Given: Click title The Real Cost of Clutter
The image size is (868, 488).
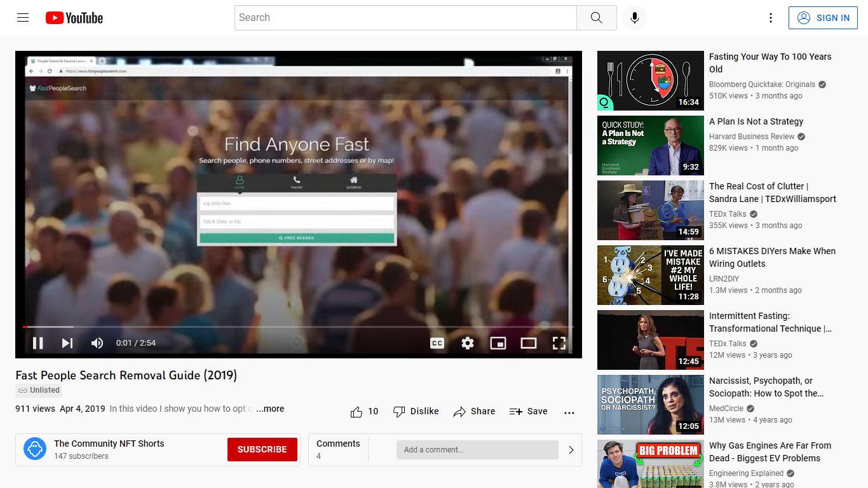Looking at the screenshot, I should (x=773, y=193).
